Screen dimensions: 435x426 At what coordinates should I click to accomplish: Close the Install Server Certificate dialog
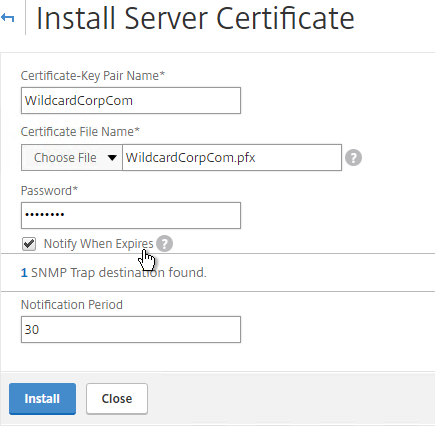(117, 399)
